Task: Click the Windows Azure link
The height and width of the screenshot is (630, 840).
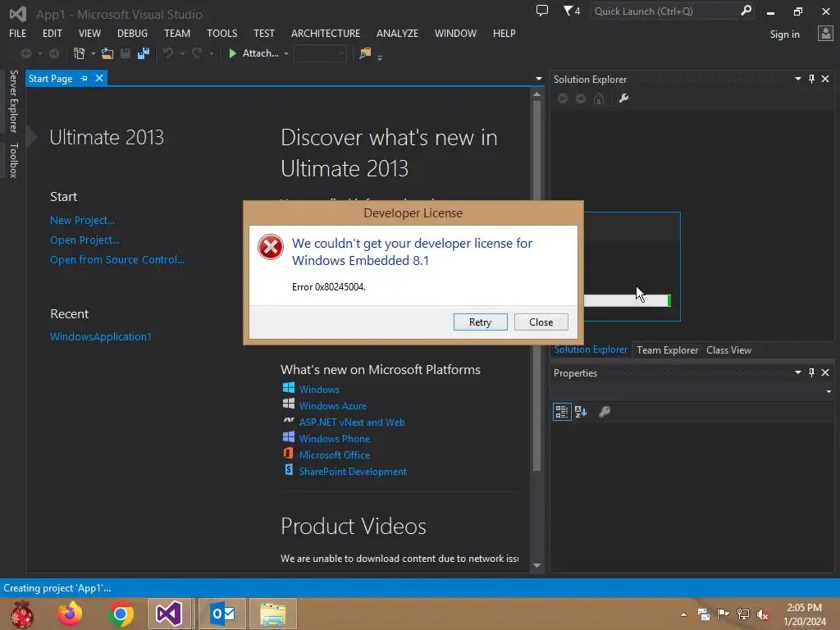Action: (x=333, y=405)
